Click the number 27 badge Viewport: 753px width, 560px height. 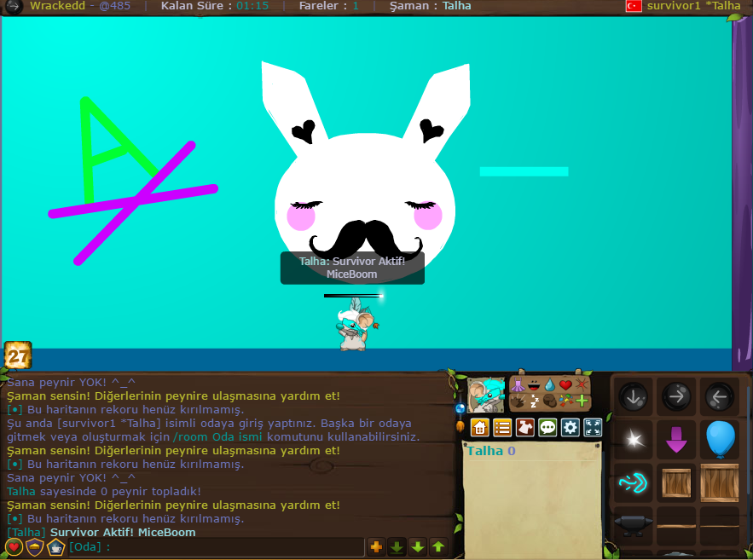click(18, 355)
